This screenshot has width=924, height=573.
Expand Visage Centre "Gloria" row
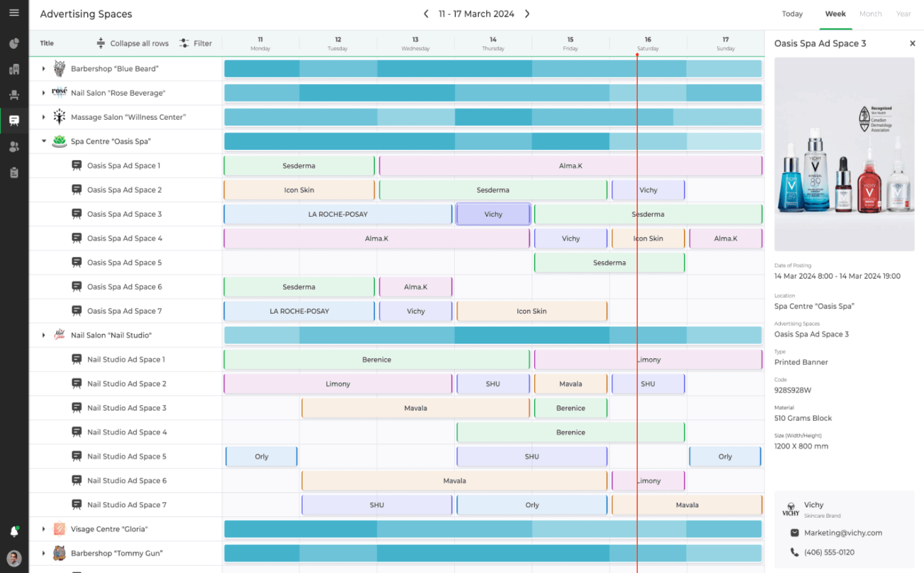tap(44, 529)
